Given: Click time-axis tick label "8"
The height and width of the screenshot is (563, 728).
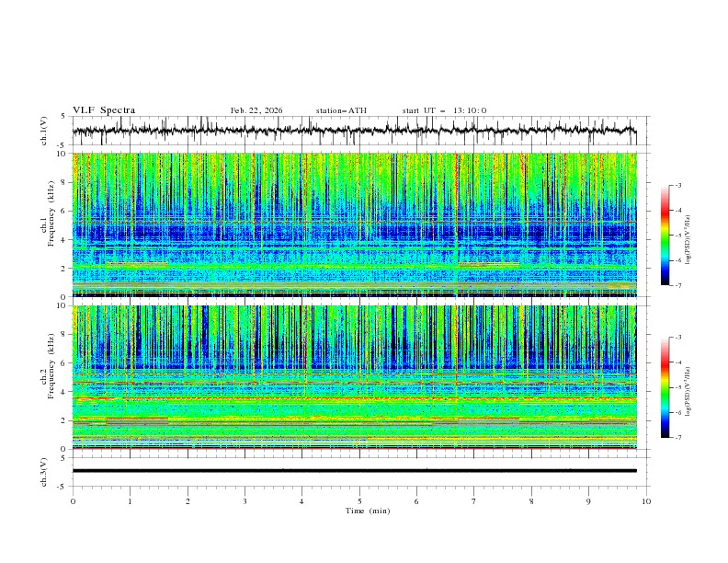Looking at the screenshot, I should 531,501.
